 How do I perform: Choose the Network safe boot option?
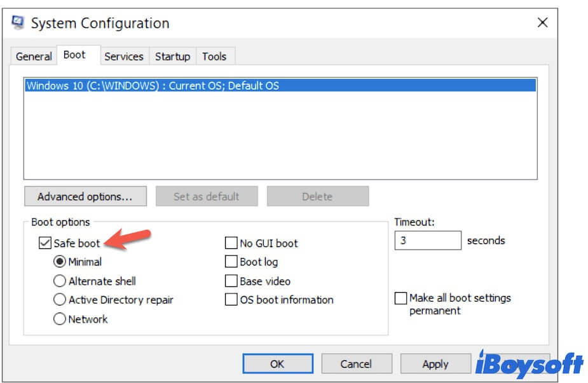[x=60, y=319]
